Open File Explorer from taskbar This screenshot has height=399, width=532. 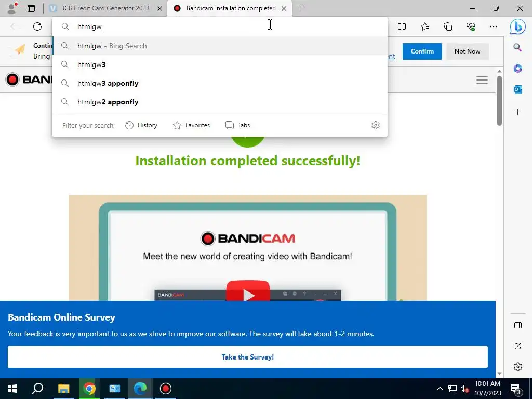coord(63,389)
